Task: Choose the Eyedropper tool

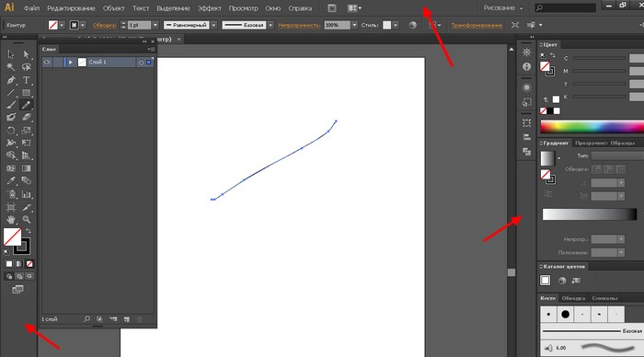Action: click(11, 180)
